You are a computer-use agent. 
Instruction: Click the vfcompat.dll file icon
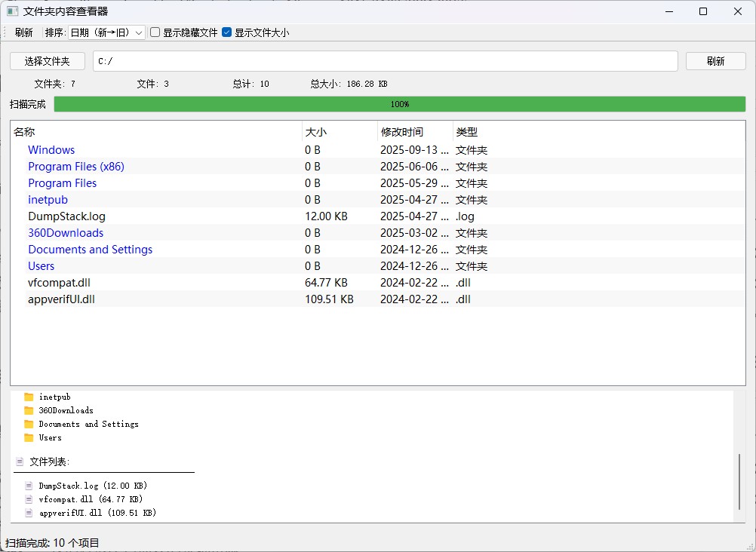tap(29, 499)
